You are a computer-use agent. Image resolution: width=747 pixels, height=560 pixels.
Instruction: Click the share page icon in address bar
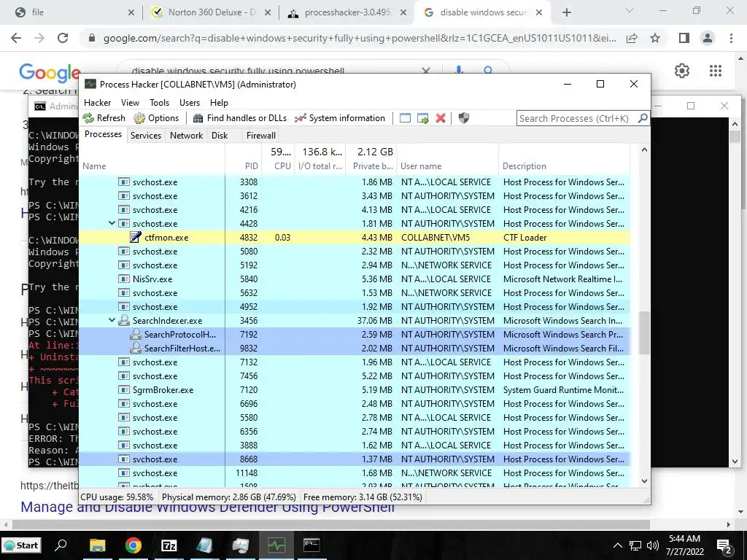click(x=632, y=38)
